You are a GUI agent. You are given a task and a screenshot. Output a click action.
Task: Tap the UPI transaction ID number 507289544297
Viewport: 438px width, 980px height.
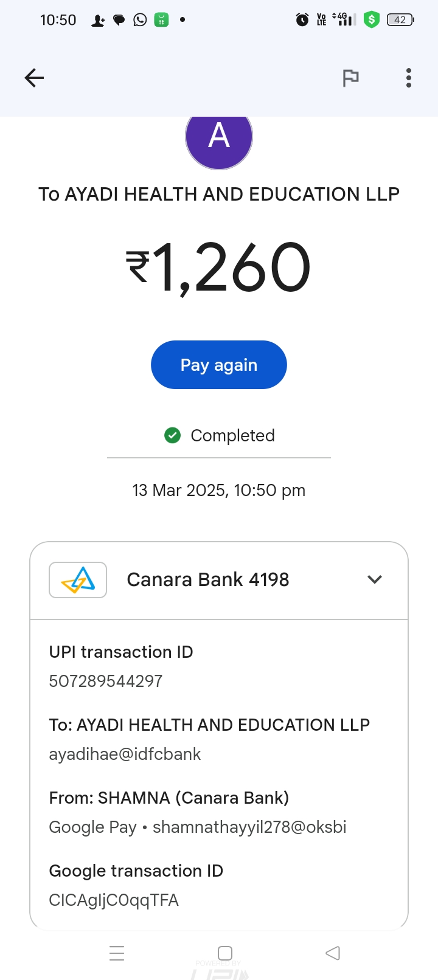tap(106, 681)
